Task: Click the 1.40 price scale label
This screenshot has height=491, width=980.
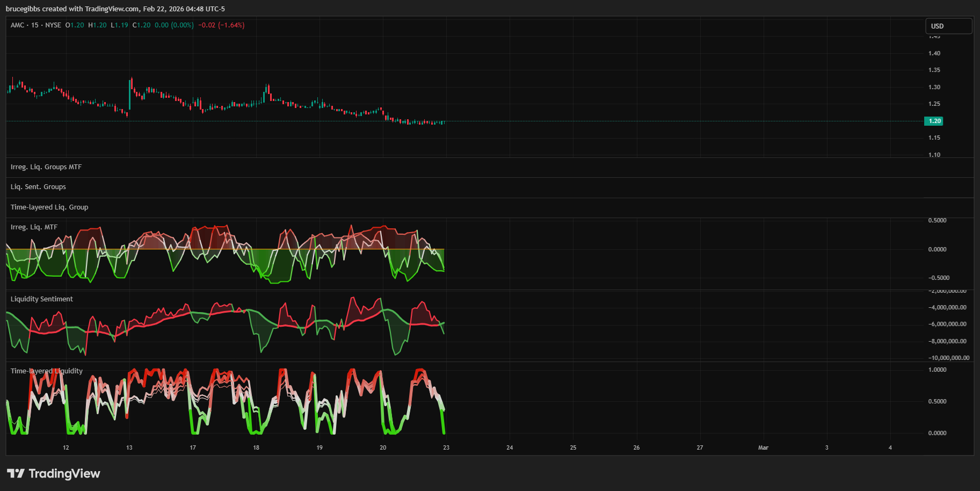Action: 934,53
